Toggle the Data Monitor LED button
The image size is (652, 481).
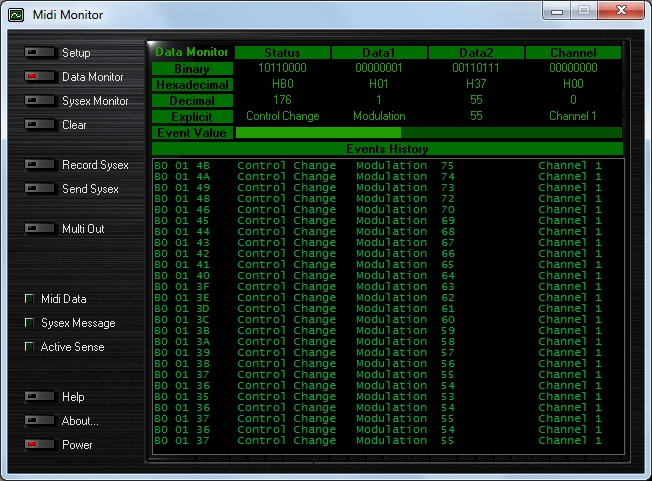pos(40,76)
